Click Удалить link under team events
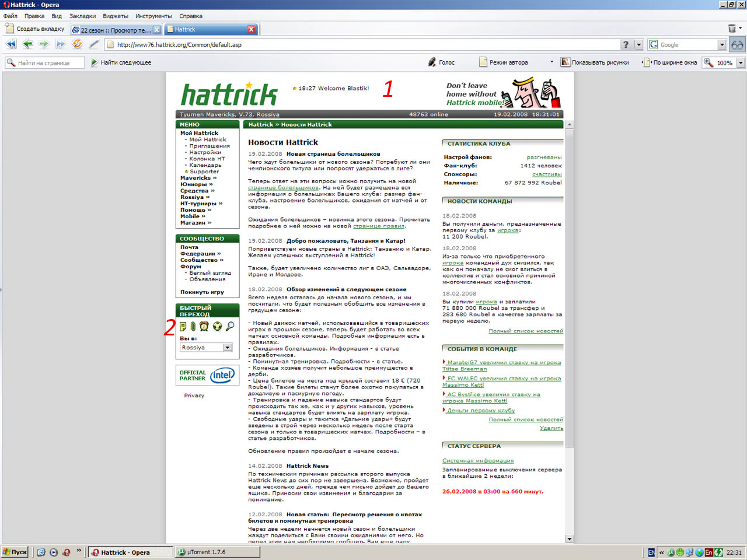Viewport: 747px width, 560px height. click(x=551, y=428)
